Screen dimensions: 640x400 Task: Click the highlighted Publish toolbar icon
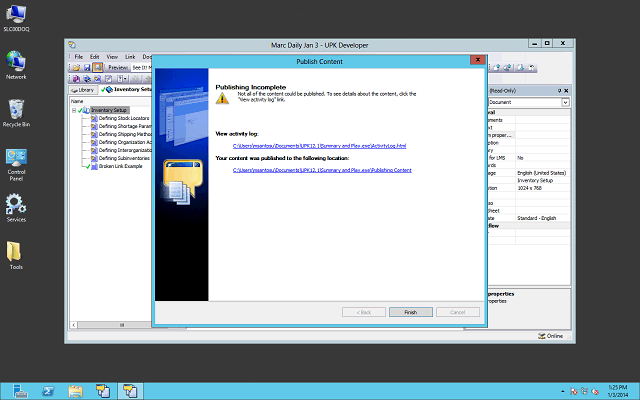(98, 67)
